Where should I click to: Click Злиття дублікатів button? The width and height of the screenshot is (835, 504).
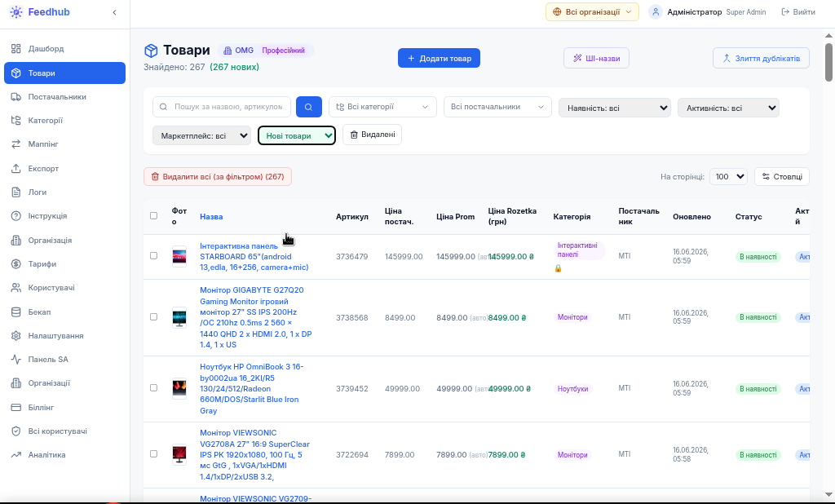tap(761, 58)
